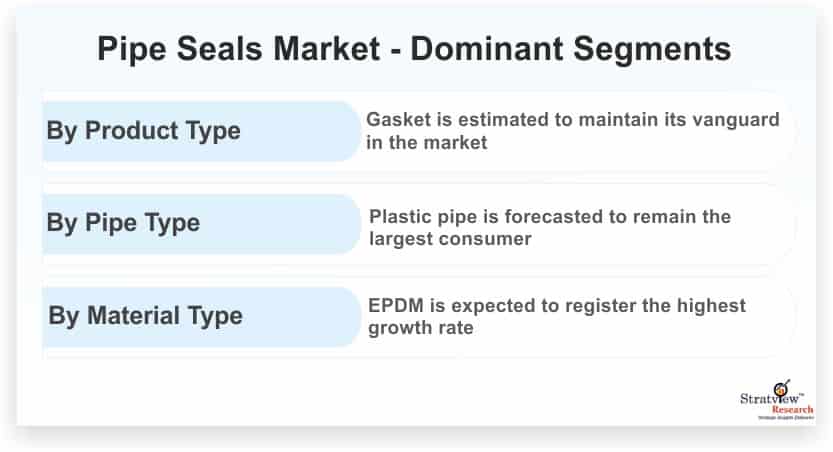Click the phrase growth rate
This screenshot has width=833, height=452.
pyautogui.click(x=421, y=328)
